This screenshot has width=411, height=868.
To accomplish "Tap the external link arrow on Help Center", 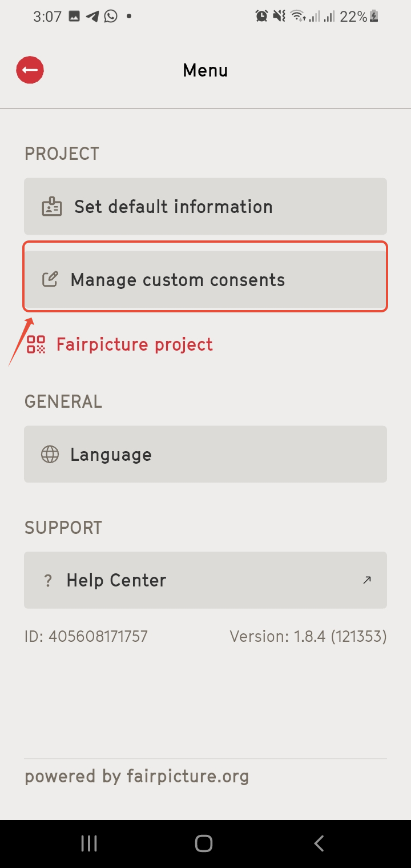I will click(x=367, y=580).
